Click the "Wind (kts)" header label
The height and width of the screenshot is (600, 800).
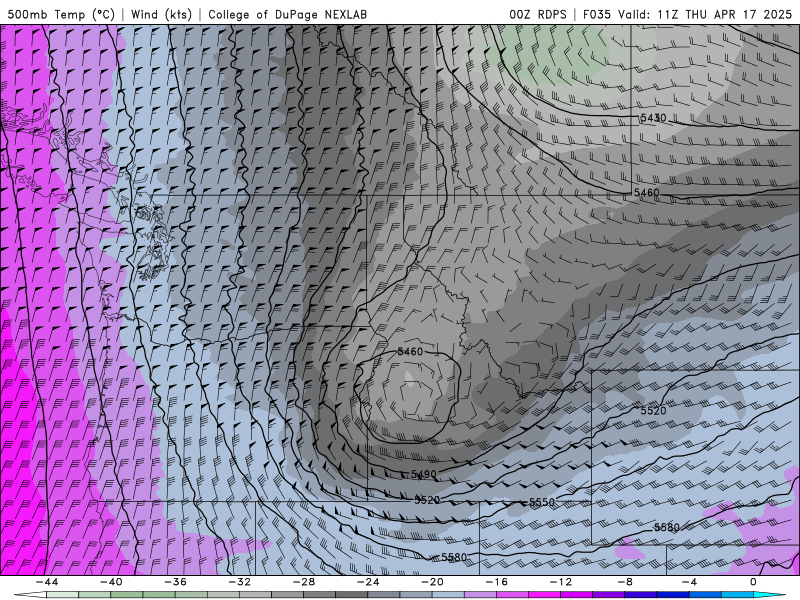point(161,14)
